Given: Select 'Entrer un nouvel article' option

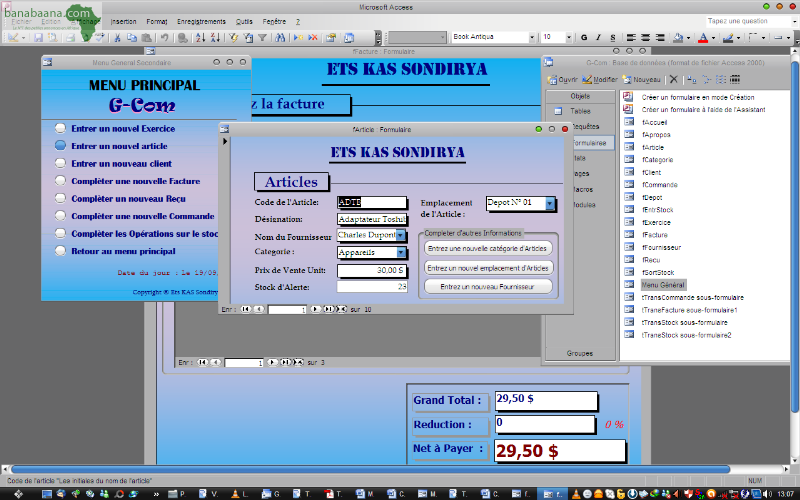Looking at the screenshot, I should click(119, 146).
